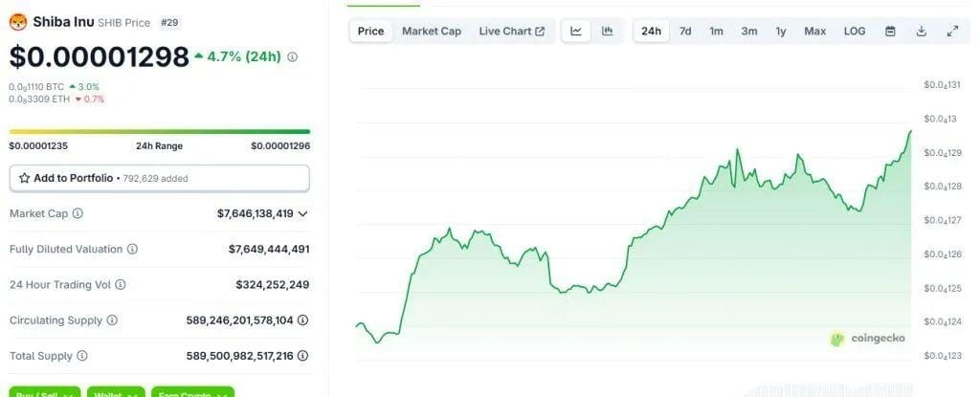Click the end of the price chart line
Image resolution: width=980 pixels, height=397 pixels.
pos(911,131)
